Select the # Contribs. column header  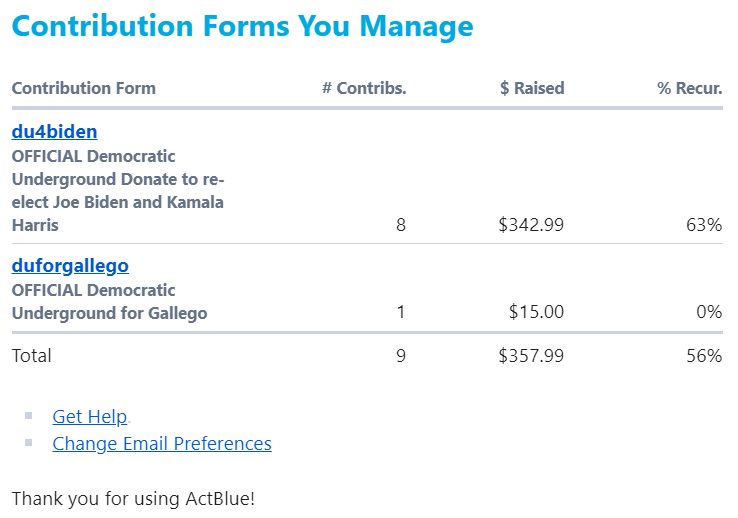click(x=364, y=88)
